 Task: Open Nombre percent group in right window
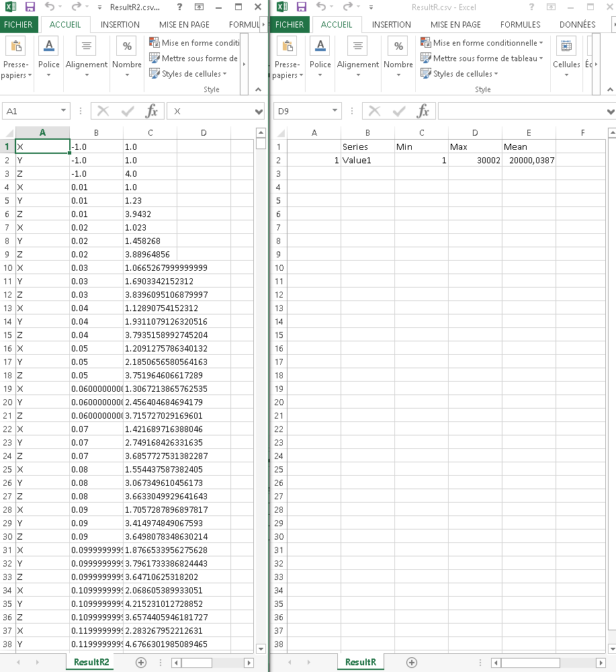(398, 59)
